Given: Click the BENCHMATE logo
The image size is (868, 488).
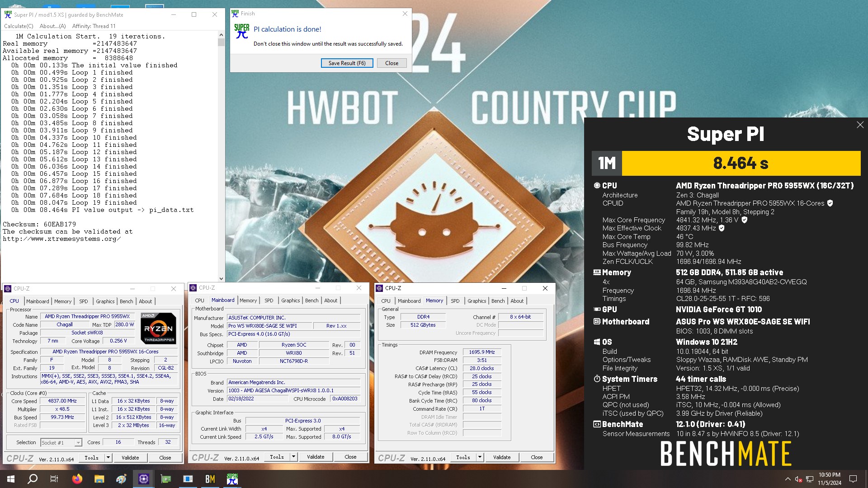Looking at the screenshot, I should 726,454.
